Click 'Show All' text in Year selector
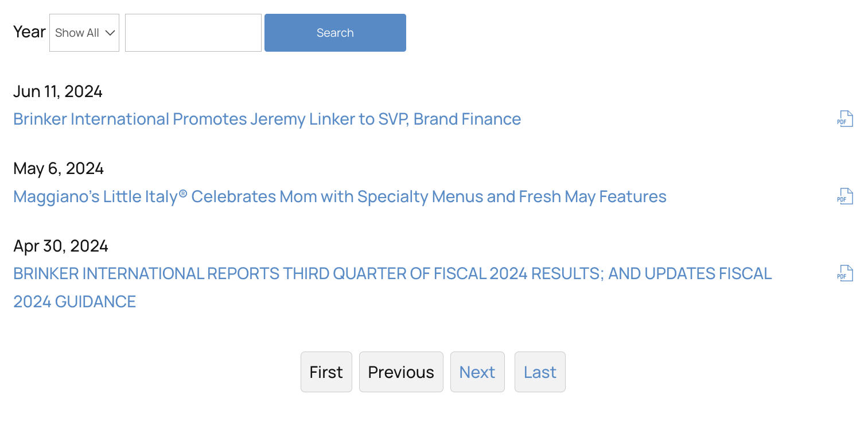 [x=77, y=33]
